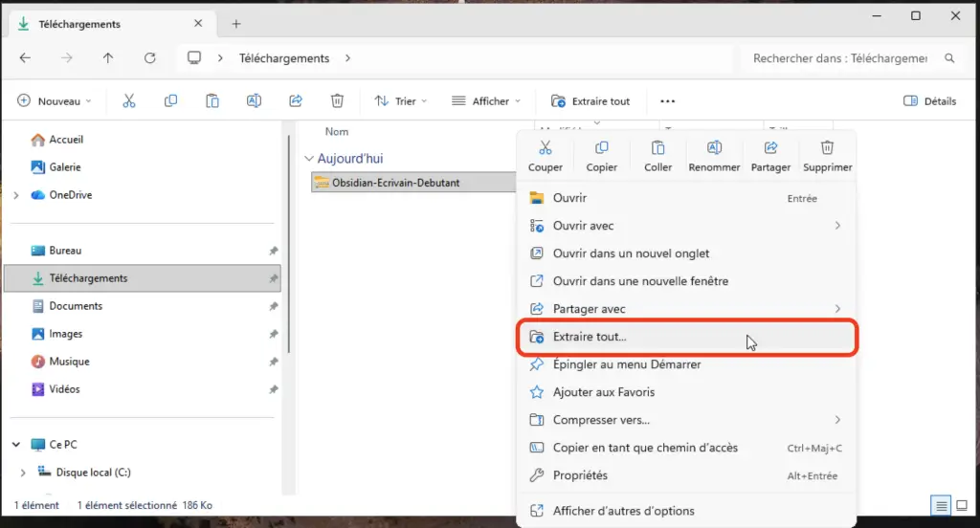
Task: Open a new tab with the plus button
Action: click(x=236, y=24)
